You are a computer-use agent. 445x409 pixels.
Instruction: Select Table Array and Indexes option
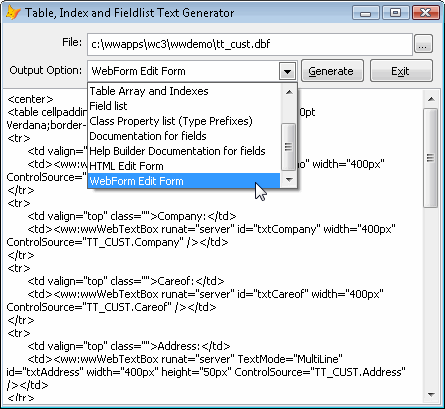click(149, 91)
